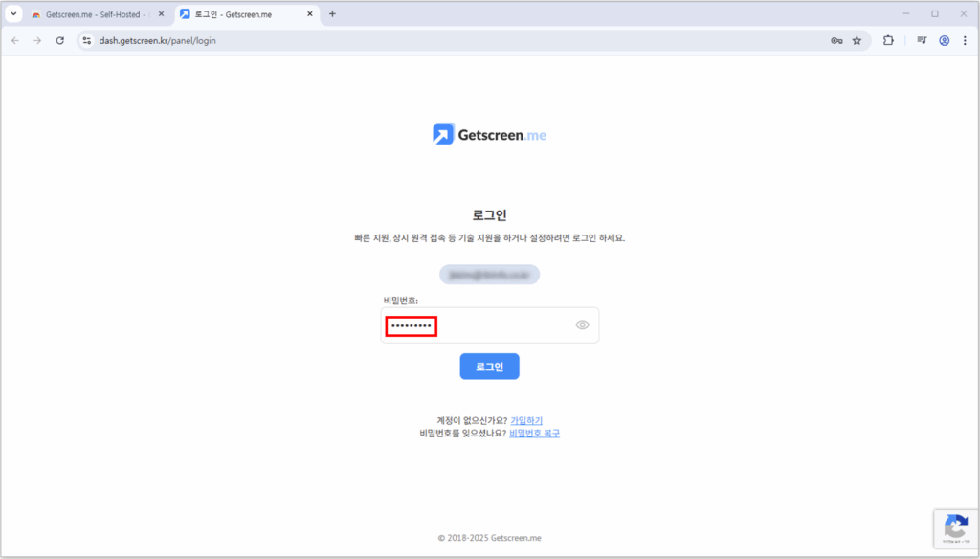
Task: Open the 비밀번호 복구 recovery link
Action: pyautogui.click(x=534, y=434)
